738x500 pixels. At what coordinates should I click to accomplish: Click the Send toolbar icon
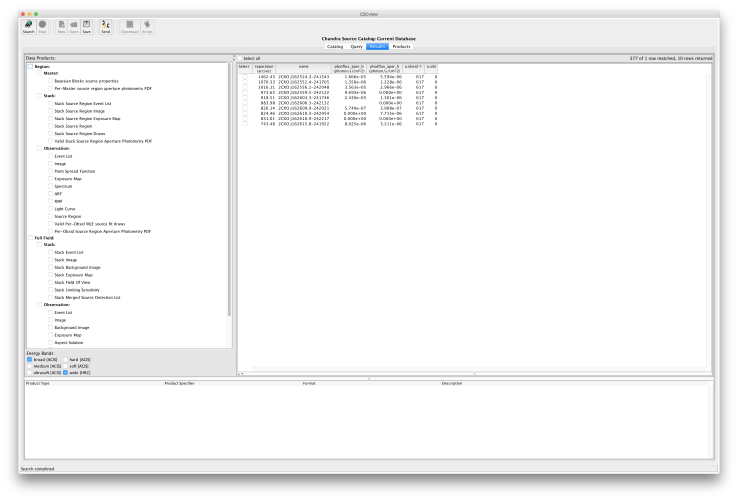[x=105, y=25]
